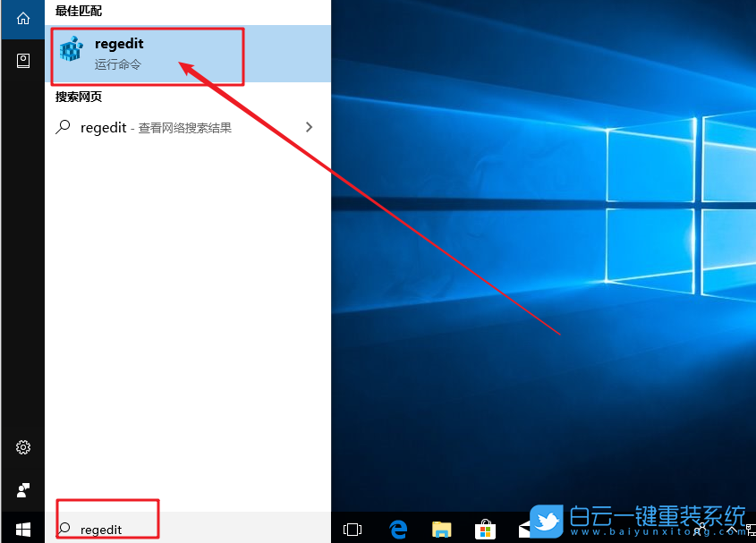Viewport: 756px width, 543px height.
Task: Click the feedback person icon in sidebar
Action: (22, 490)
